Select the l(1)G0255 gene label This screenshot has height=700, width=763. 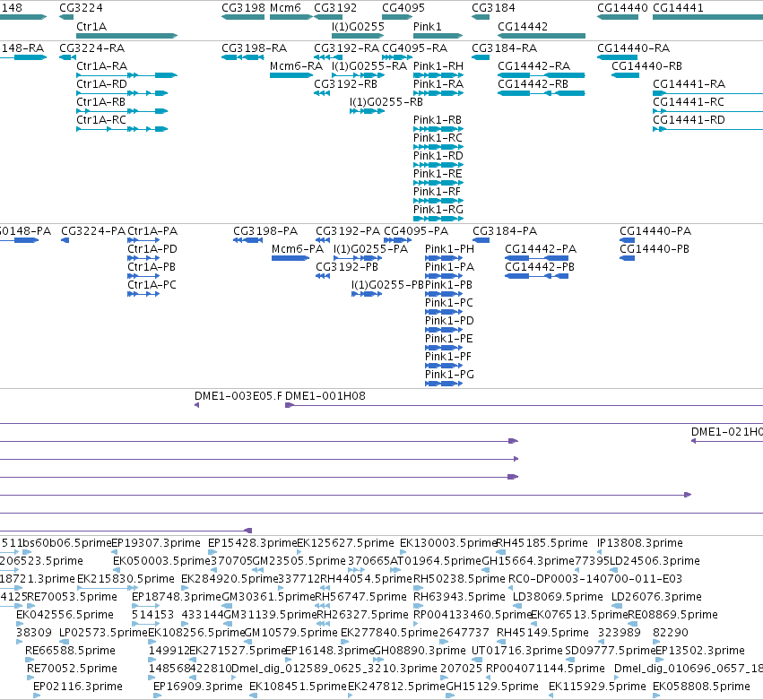tap(358, 26)
